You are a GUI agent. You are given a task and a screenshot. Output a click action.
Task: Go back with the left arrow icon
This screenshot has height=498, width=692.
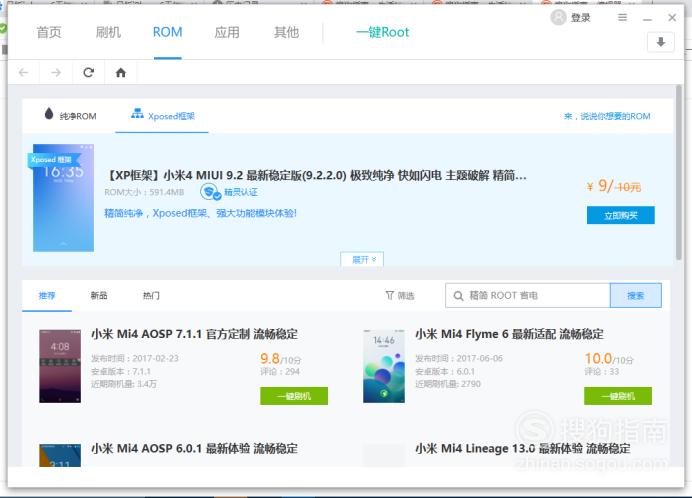23,72
